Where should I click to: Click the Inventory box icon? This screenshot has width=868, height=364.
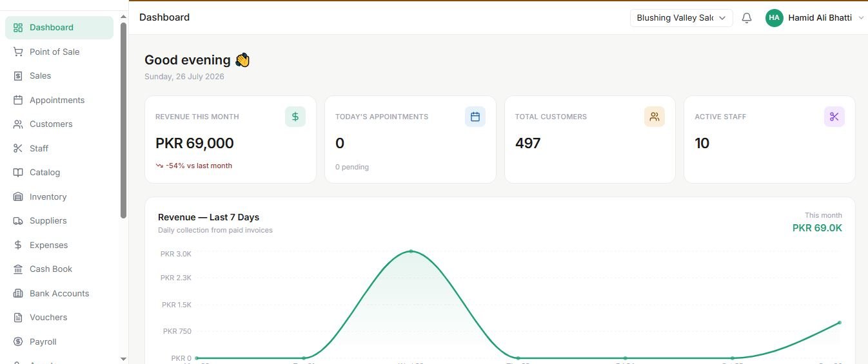click(x=18, y=196)
